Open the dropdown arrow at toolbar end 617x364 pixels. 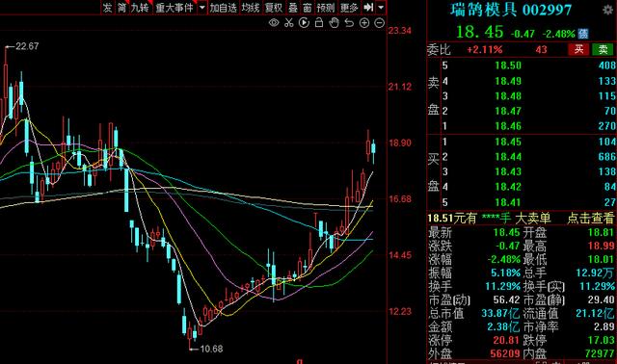[381, 7]
